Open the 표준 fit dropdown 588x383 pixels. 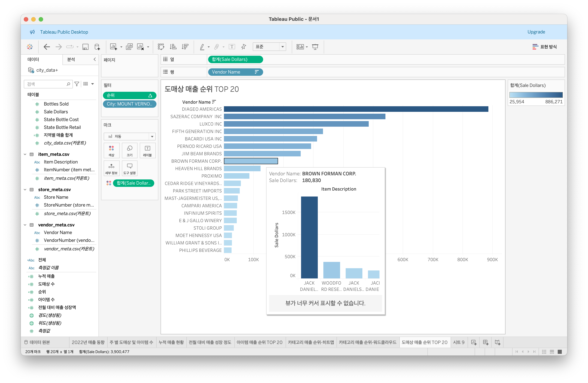coord(269,47)
